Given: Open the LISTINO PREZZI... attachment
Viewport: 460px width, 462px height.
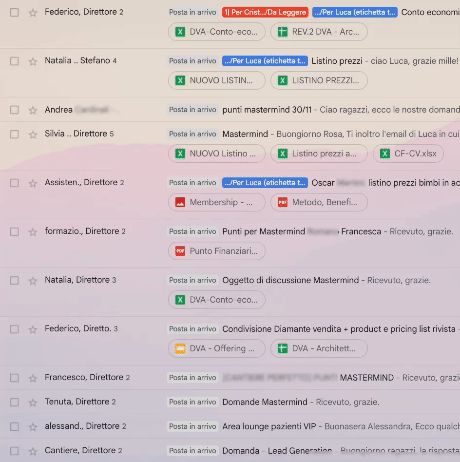Looking at the screenshot, I should (319, 81).
